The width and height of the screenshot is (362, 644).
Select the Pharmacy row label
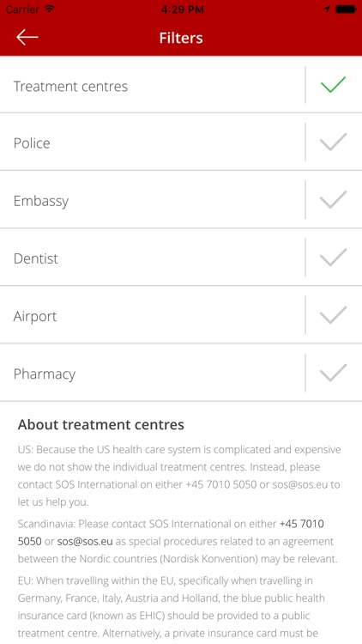click(x=45, y=374)
